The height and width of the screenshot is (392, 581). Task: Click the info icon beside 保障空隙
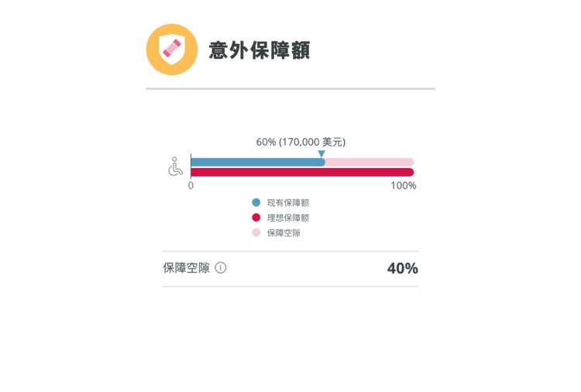click(x=221, y=267)
